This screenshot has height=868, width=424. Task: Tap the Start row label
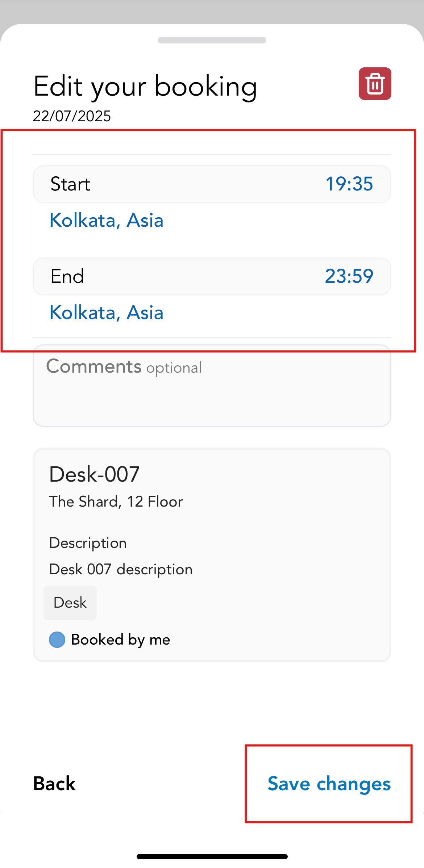(70, 184)
